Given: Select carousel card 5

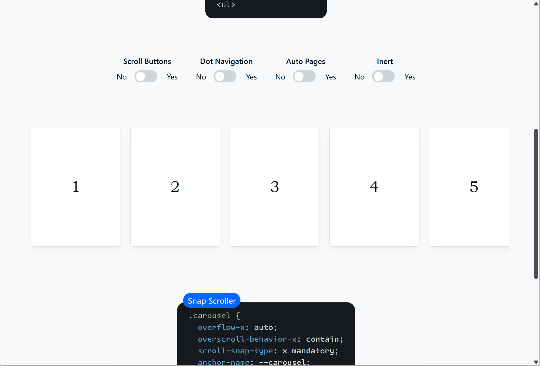Looking at the screenshot, I should 469,187.
